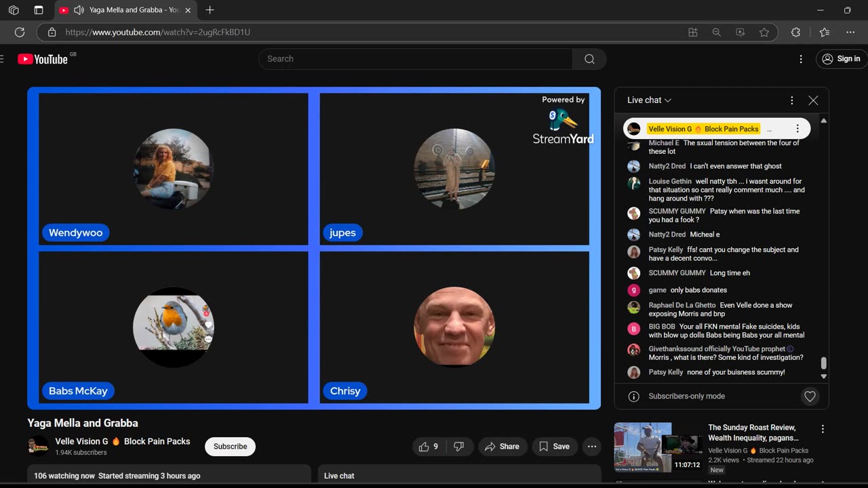Click the chat scrollbar thumb

[x=824, y=364]
